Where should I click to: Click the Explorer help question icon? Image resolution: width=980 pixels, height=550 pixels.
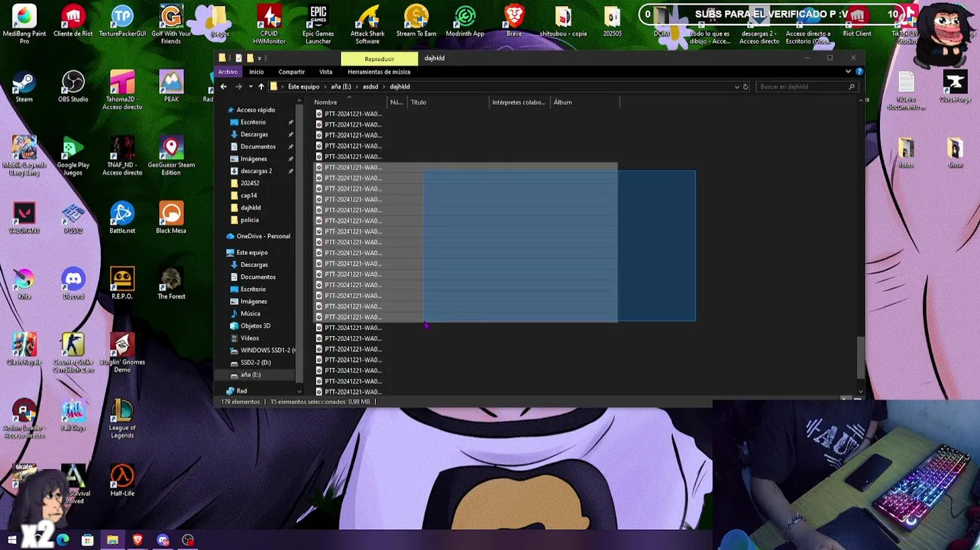pos(859,72)
